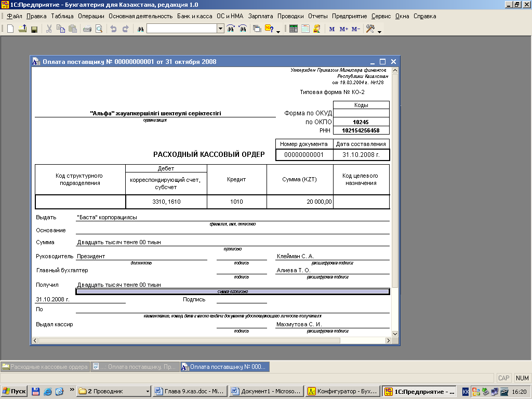This screenshot has width=532, height=399.
Task: Open the Отчеты menu
Action: click(x=317, y=16)
